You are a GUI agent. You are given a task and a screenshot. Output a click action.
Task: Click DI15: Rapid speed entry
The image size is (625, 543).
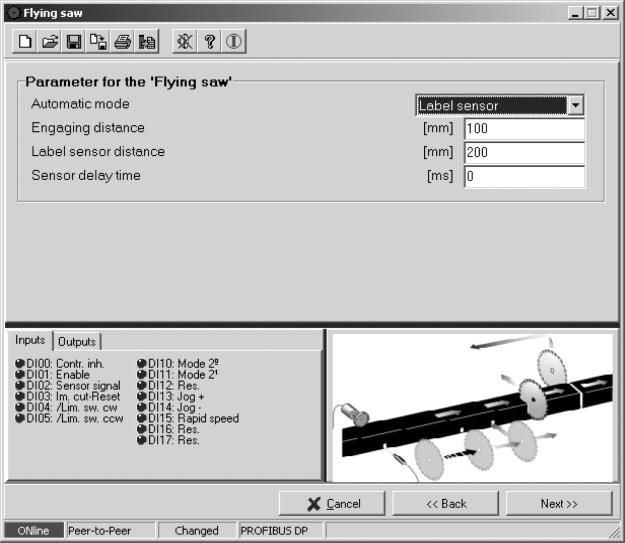point(188,418)
